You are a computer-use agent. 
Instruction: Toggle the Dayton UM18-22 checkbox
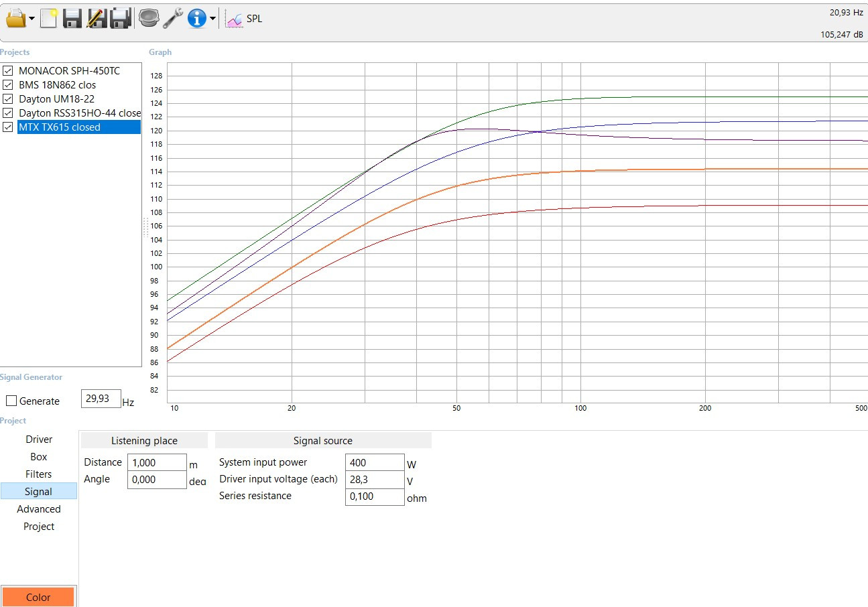click(x=8, y=99)
